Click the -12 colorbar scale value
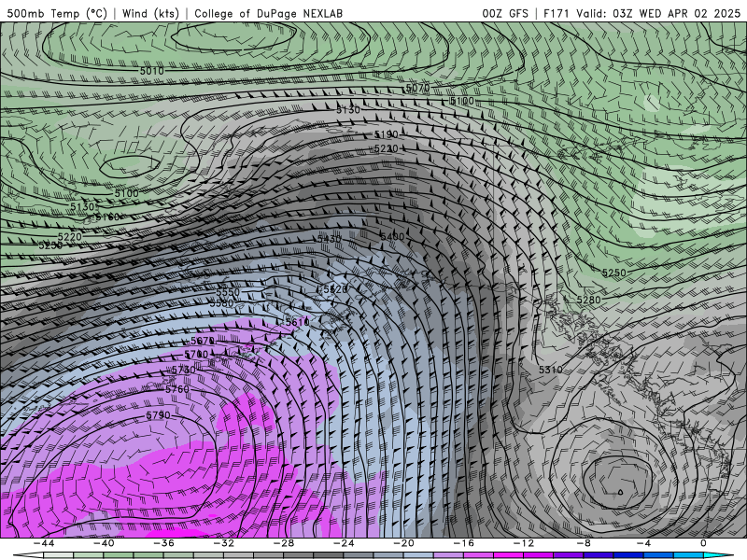 point(524,543)
